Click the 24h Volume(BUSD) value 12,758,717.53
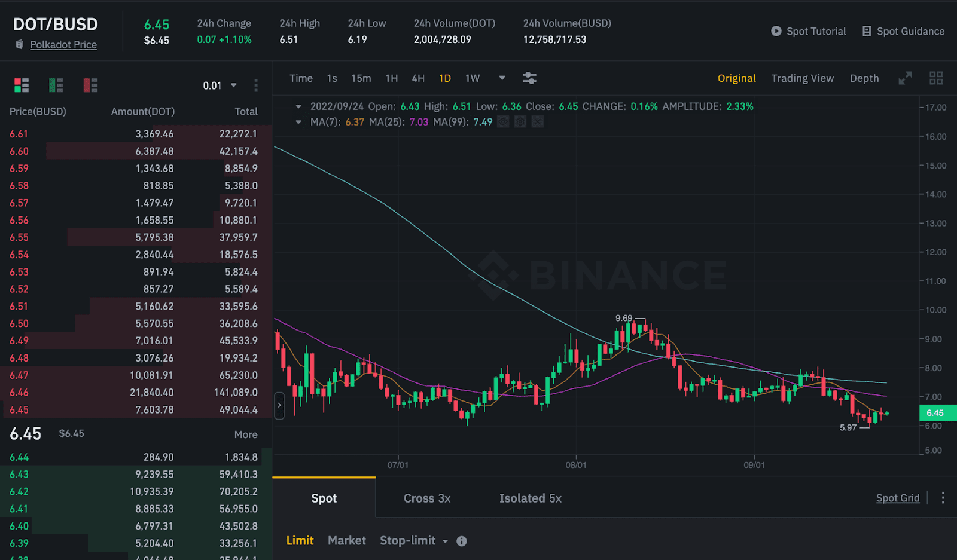This screenshot has height=560, width=957. [554, 39]
